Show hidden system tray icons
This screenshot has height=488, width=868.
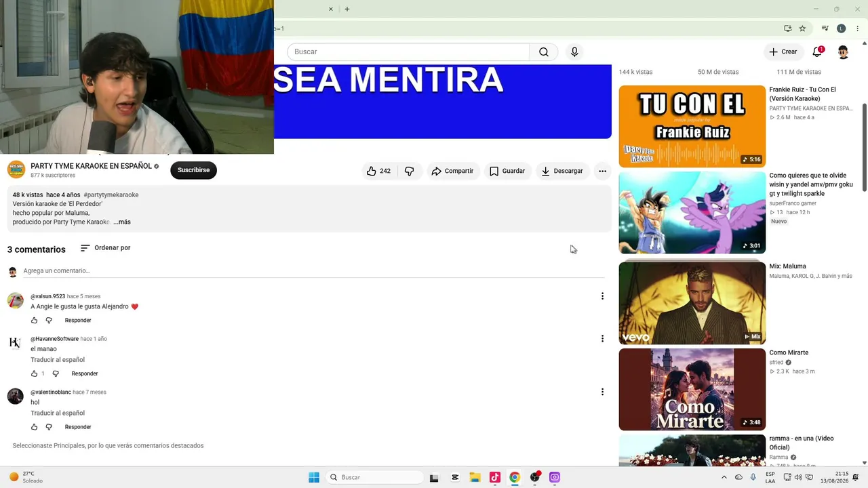click(x=724, y=477)
